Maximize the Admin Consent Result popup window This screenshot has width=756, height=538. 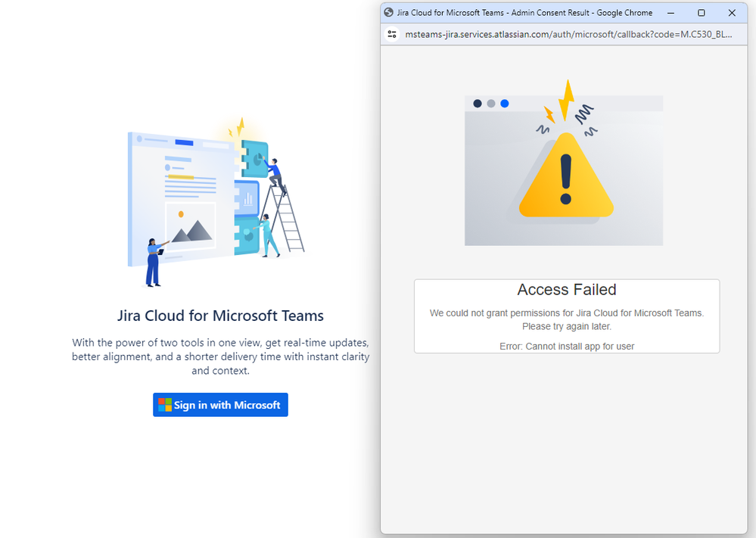tap(702, 13)
